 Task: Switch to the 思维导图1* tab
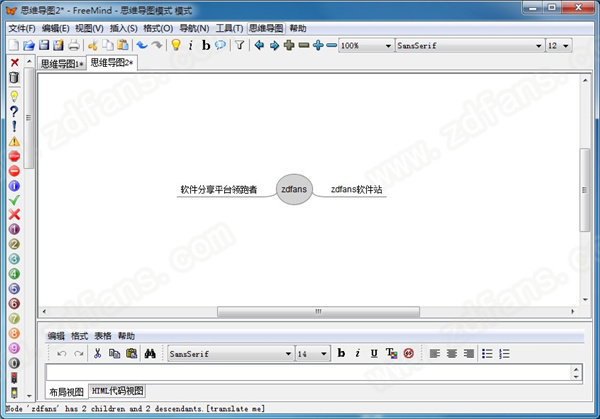pos(62,64)
